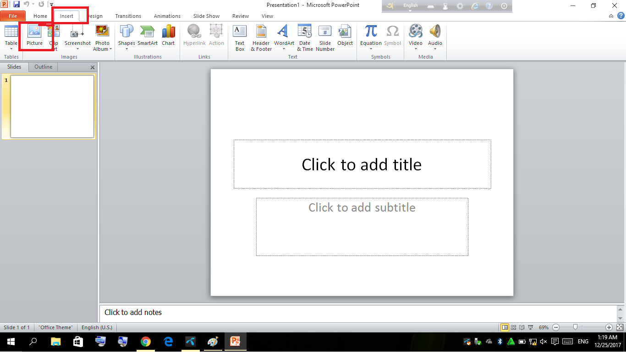Open the Outline pane tab
626x364 pixels.
[x=43, y=67]
